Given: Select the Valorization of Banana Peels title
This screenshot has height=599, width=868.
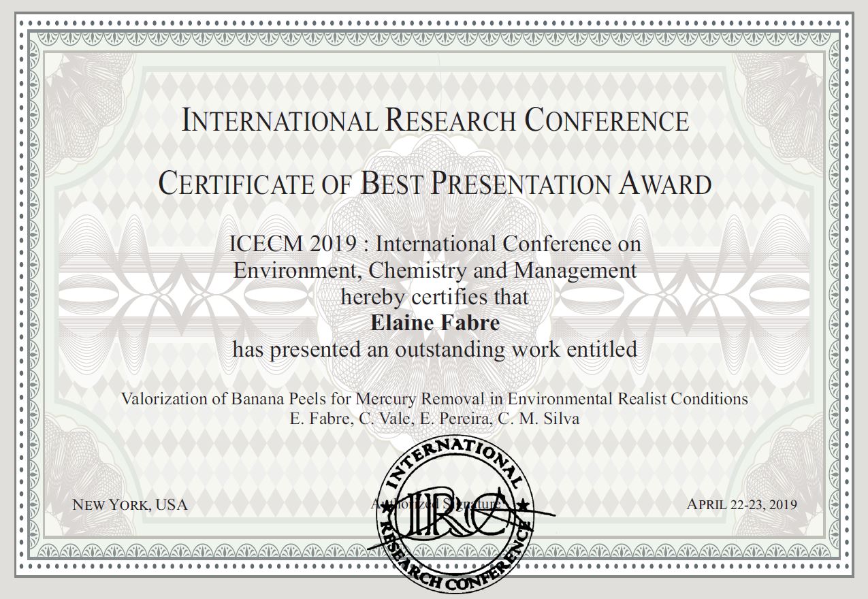Looking at the screenshot, I should tap(435, 399).
